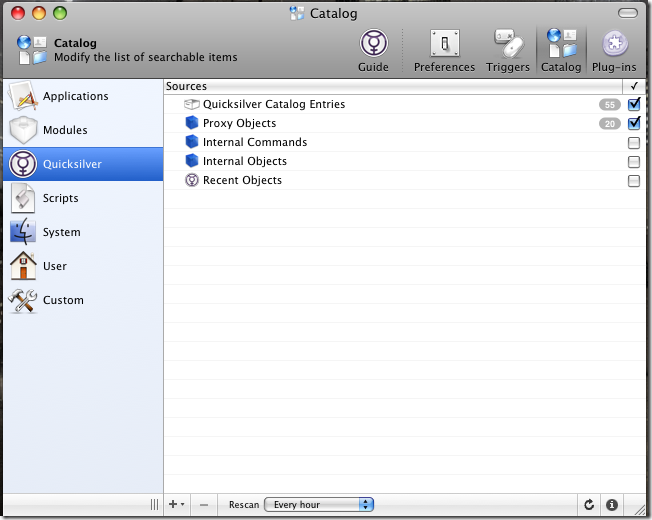
Task: Click the Catalog header icon at left
Action: [x=32, y=50]
